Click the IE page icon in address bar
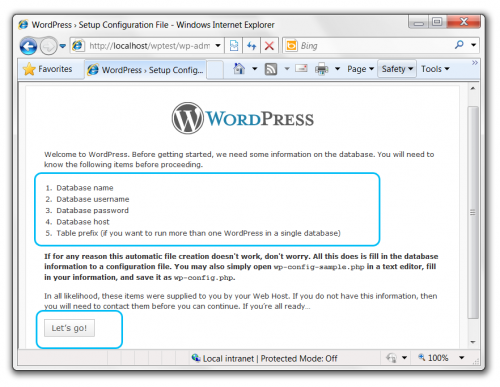Viewport: 500px width, 387px height. [78, 46]
